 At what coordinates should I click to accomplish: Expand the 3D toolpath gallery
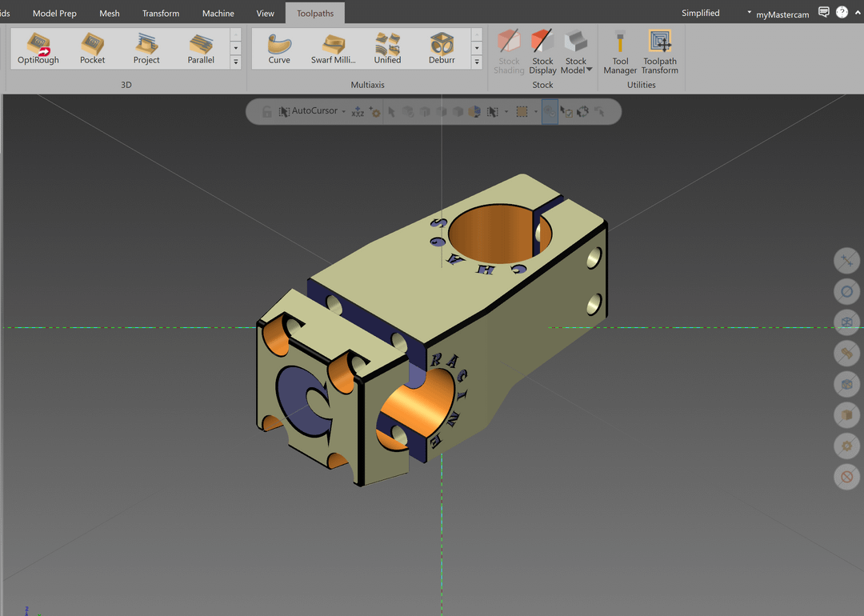click(236, 62)
